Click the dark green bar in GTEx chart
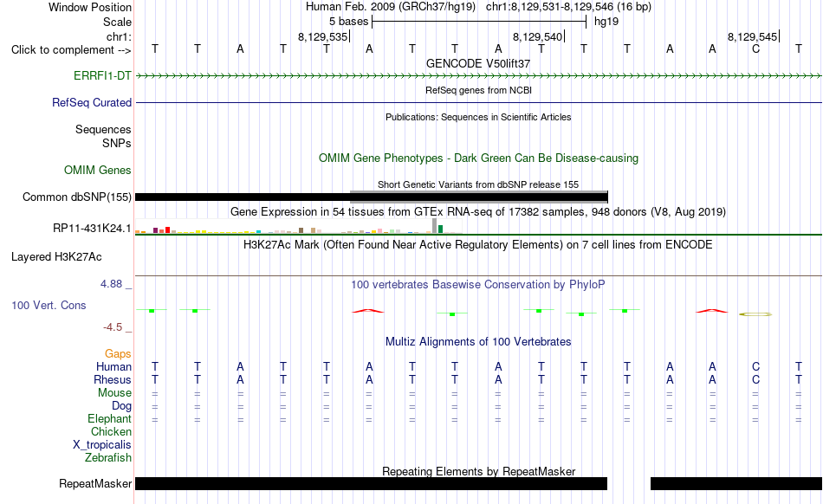Viewport: 823px width, 504px height. (x=440, y=229)
